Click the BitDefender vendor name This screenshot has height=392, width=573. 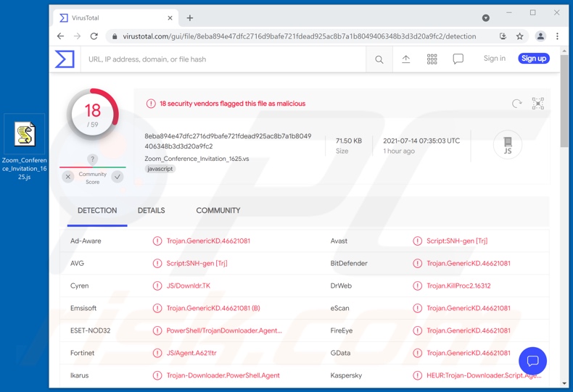click(349, 264)
